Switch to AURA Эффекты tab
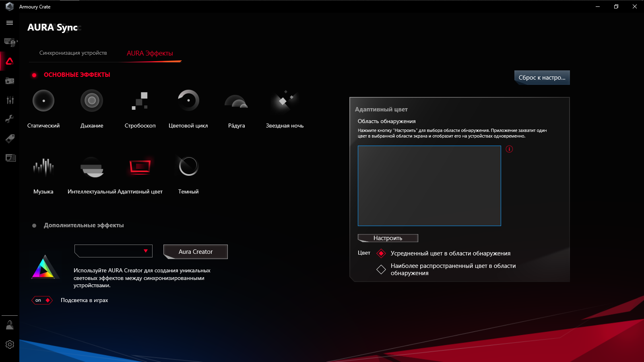This screenshot has width=644, height=362. pyautogui.click(x=150, y=53)
